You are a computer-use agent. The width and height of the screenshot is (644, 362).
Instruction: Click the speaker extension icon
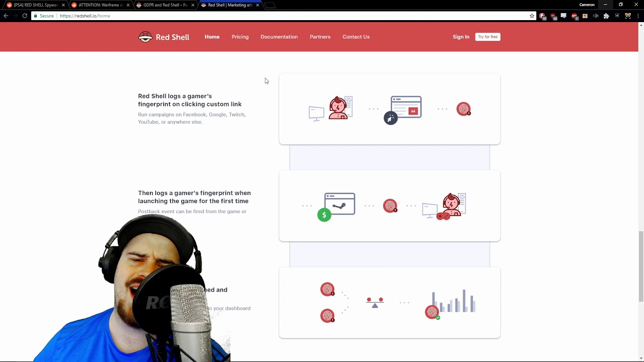[596, 16]
